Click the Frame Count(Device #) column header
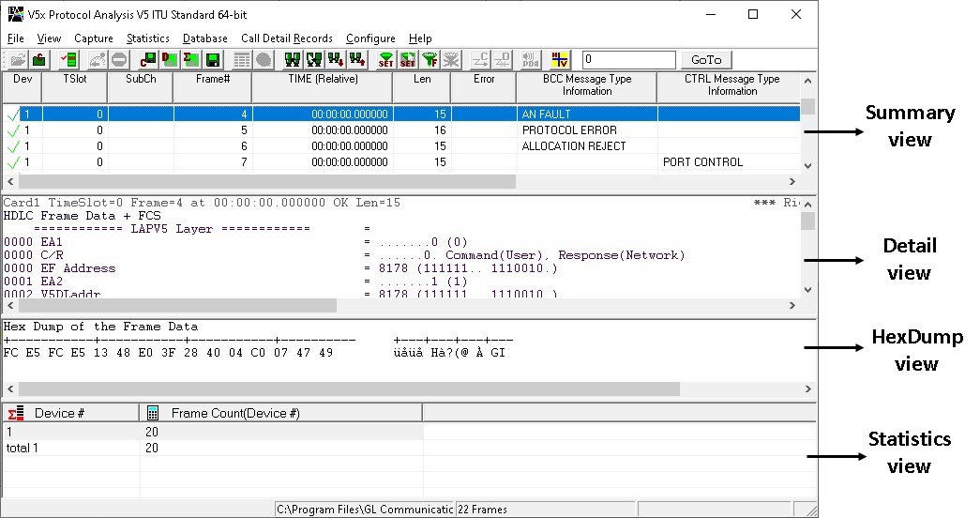The height and width of the screenshot is (518, 980). coord(281,413)
